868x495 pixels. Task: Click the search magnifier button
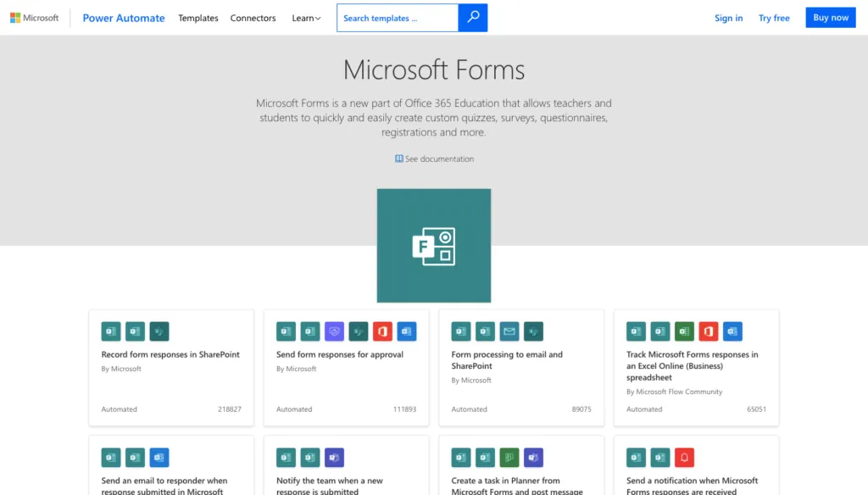(473, 18)
